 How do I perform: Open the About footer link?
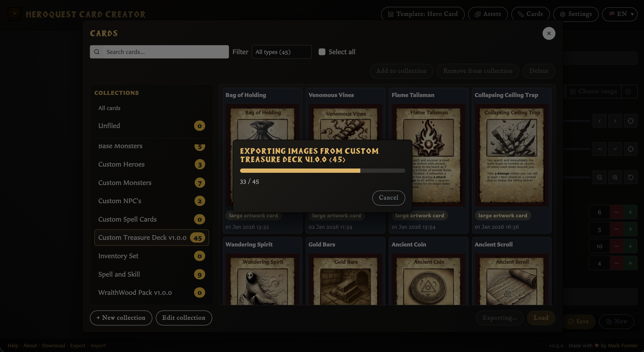point(30,346)
